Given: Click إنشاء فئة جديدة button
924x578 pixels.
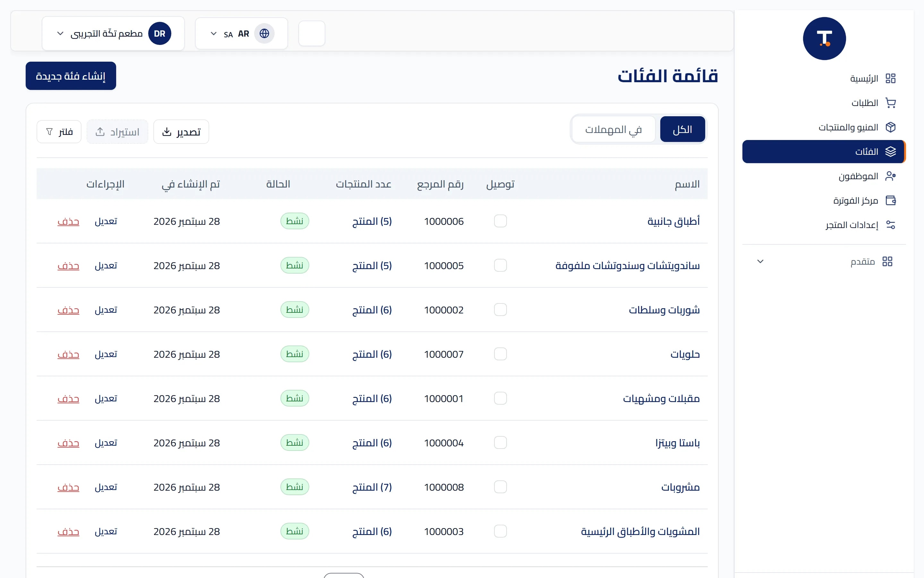Looking at the screenshot, I should [x=71, y=76].
